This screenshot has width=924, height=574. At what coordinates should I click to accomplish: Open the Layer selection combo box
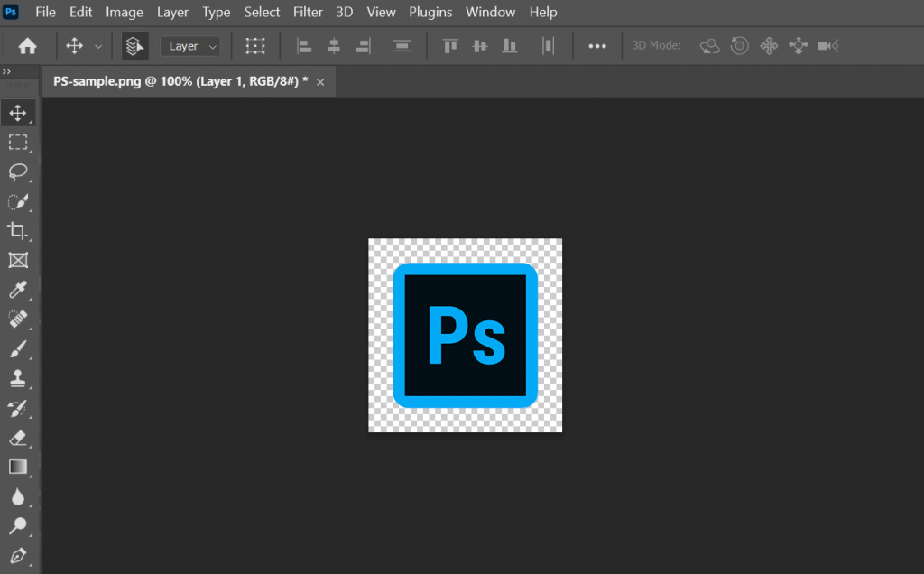[189, 45]
